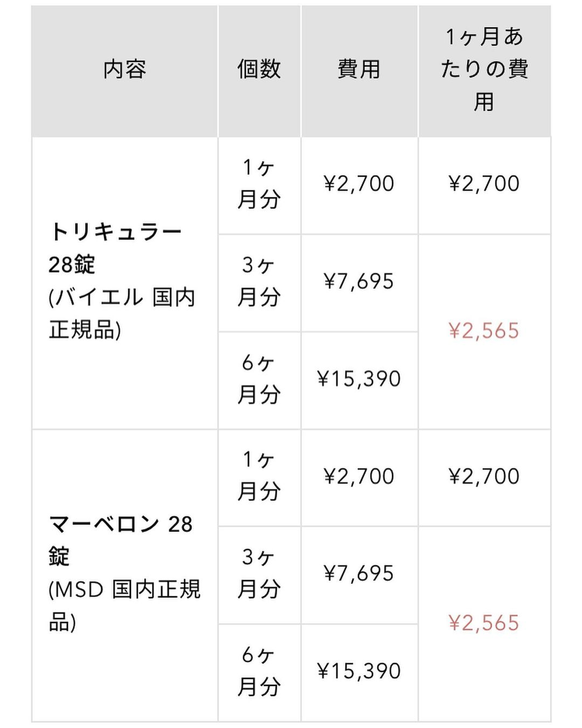Select the ¥7,695 cost for トリキュラー
The height and width of the screenshot is (728, 582).
click(x=359, y=281)
